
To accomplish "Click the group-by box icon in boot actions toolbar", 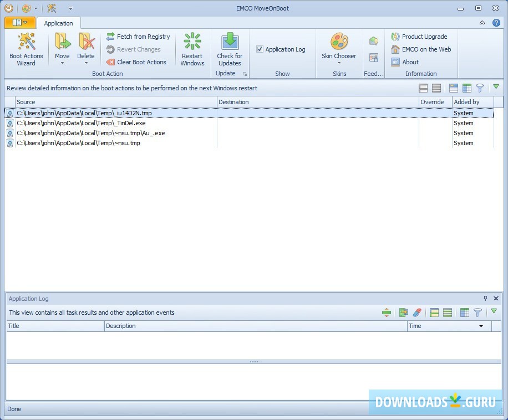I will click(454, 88).
